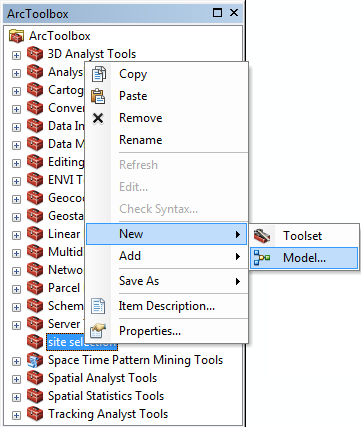
Task: Click the ENVI toolbox icon
Action: (x=35, y=180)
